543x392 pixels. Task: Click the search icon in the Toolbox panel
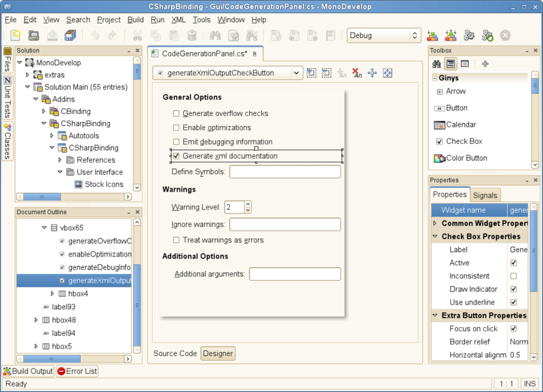pos(436,64)
